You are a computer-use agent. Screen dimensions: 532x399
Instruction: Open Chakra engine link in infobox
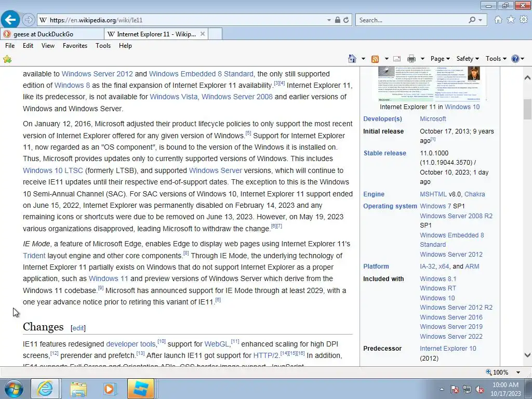475,194
